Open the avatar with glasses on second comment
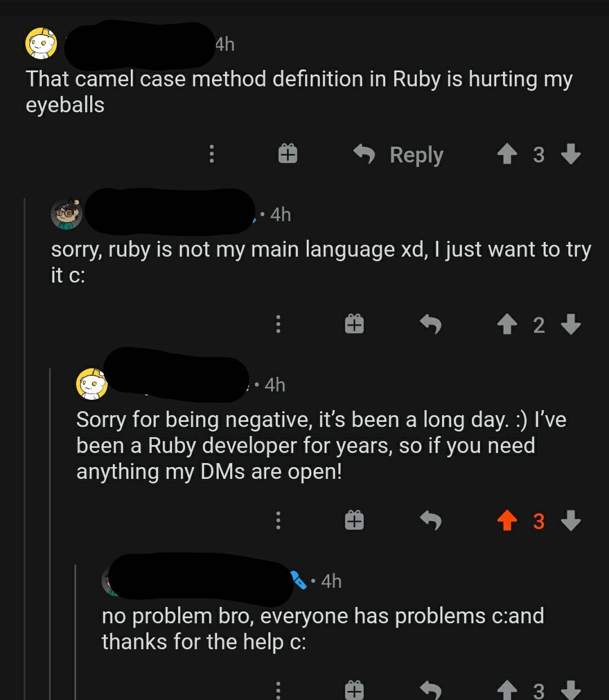Image resolution: width=609 pixels, height=700 pixels. (x=67, y=214)
